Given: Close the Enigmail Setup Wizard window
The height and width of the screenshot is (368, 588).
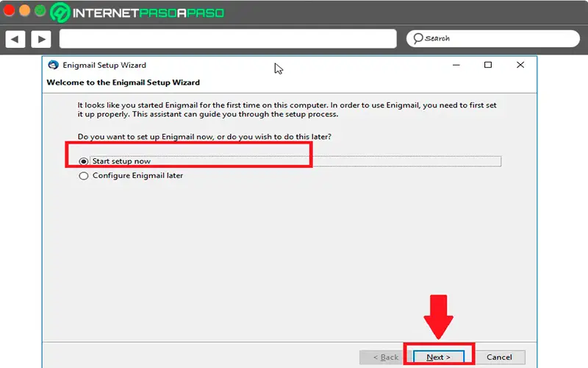Looking at the screenshot, I should pos(520,65).
